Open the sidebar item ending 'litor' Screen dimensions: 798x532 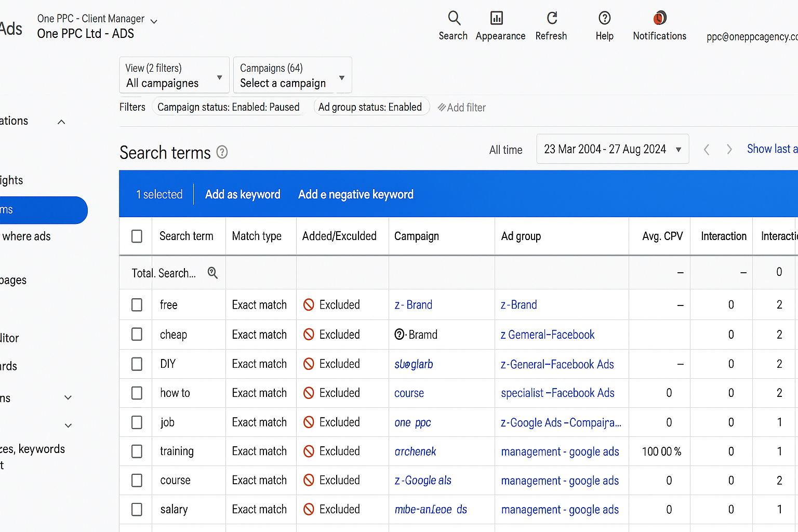pyautogui.click(x=9, y=338)
